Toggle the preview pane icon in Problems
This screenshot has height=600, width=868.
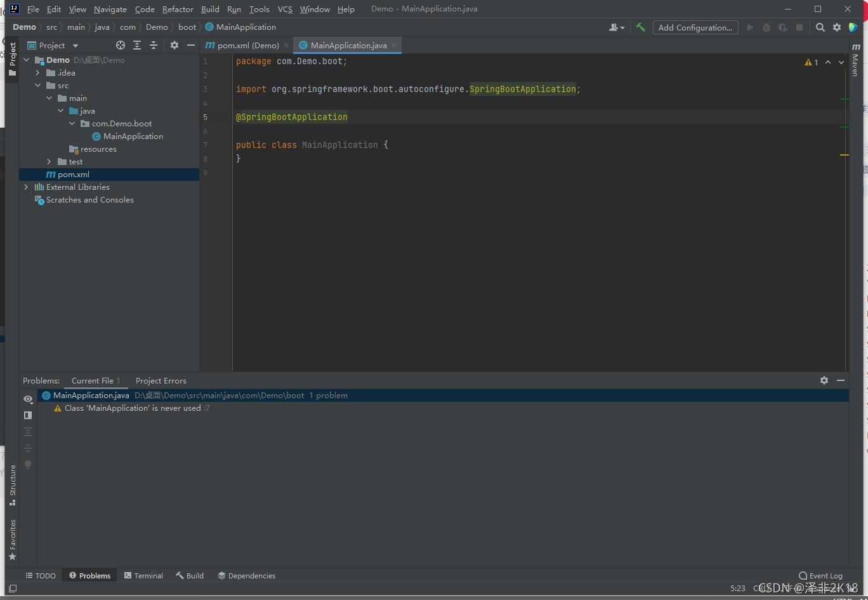coord(28,415)
